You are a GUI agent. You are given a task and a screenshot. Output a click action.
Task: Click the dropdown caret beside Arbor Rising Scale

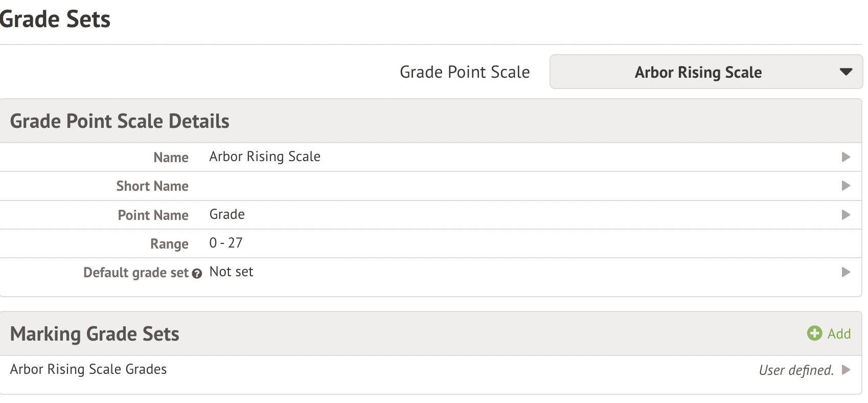846,72
